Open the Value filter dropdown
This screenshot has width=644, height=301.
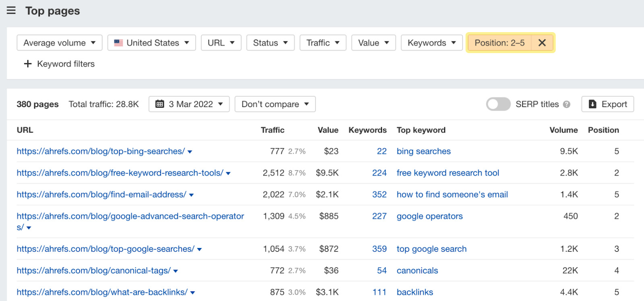pyautogui.click(x=374, y=43)
